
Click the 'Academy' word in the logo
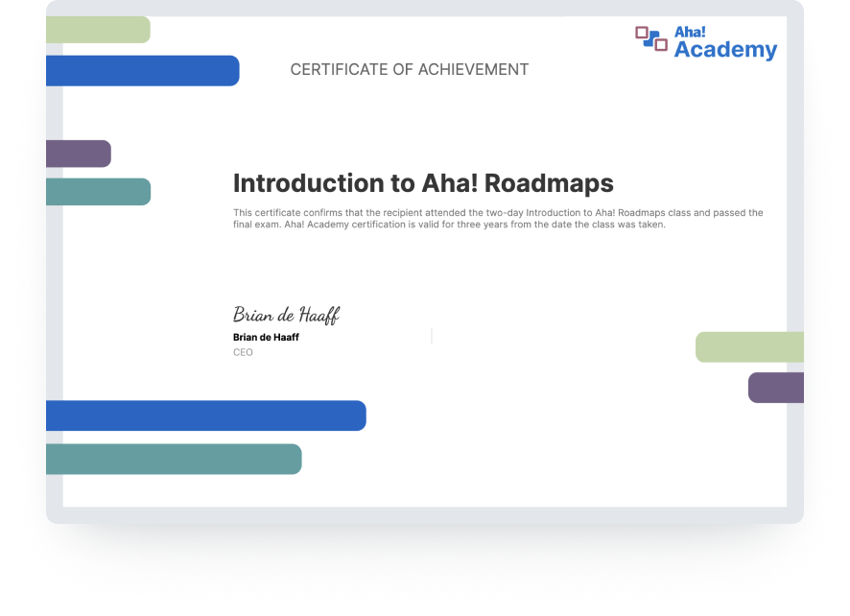pyautogui.click(x=725, y=51)
